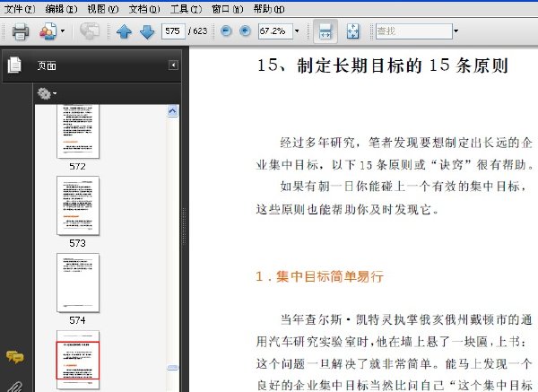Click the total pages text 623
The width and height of the screenshot is (538, 392).
point(200,31)
